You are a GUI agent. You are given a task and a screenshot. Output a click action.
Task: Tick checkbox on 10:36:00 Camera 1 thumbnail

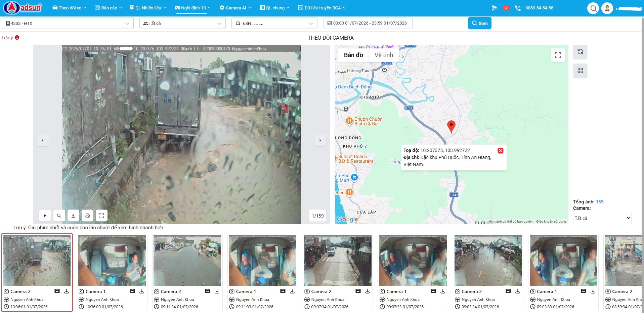coord(142,239)
